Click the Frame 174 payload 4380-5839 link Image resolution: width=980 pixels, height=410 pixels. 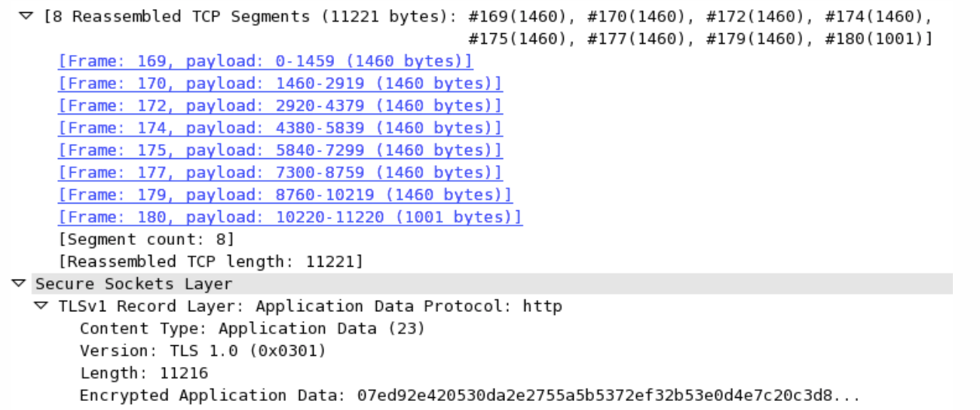(280, 128)
